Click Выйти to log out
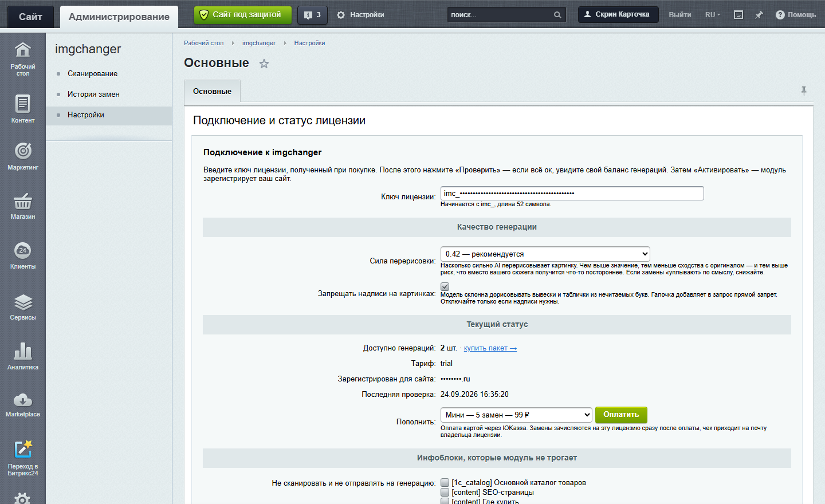 pyautogui.click(x=680, y=15)
